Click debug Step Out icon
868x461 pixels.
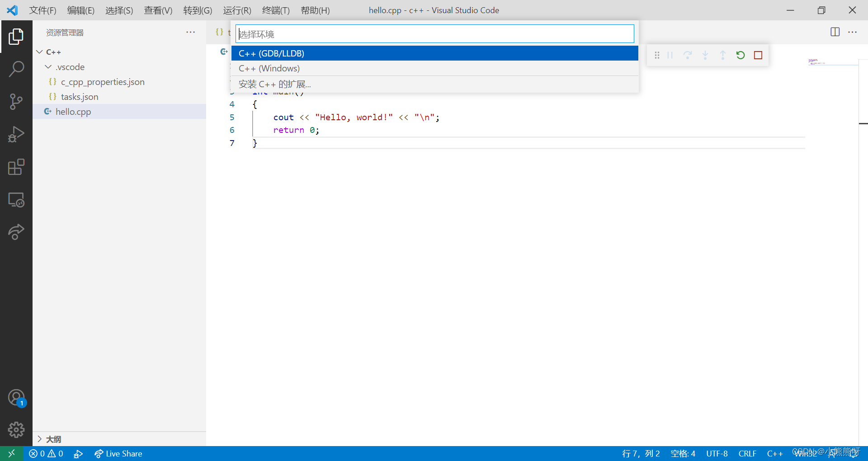pos(723,55)
